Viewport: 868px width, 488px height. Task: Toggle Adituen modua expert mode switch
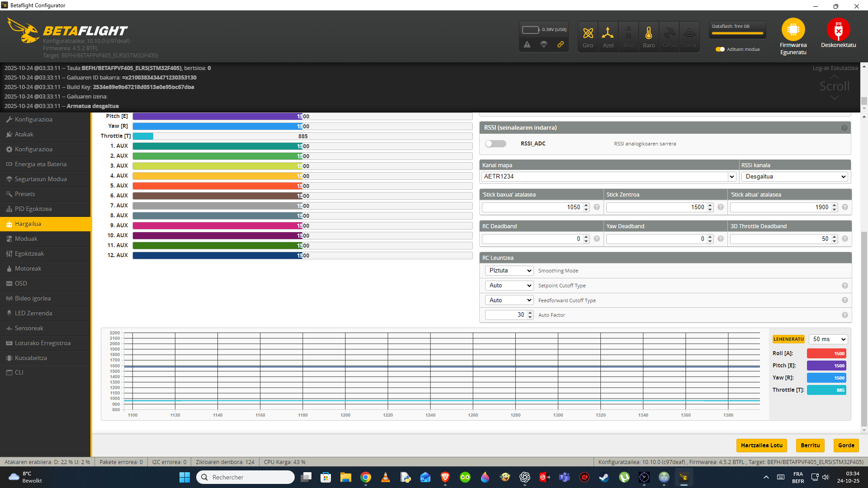[720, 49]
